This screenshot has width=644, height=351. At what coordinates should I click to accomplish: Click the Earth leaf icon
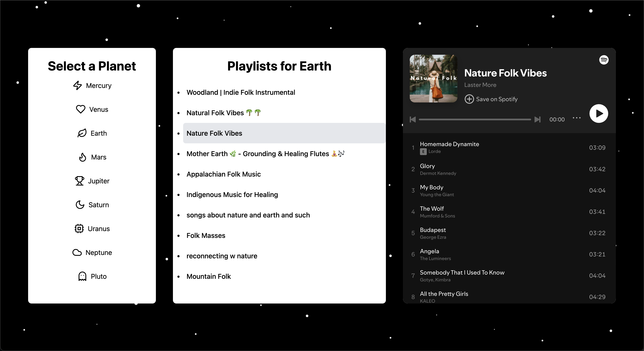tap(82, 133)
